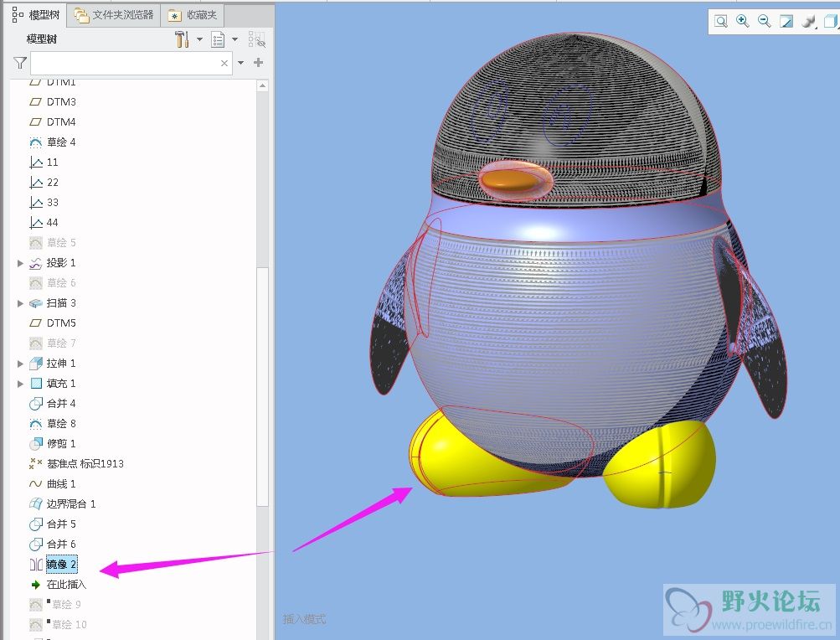Click the Repaint screen icon

786,21
